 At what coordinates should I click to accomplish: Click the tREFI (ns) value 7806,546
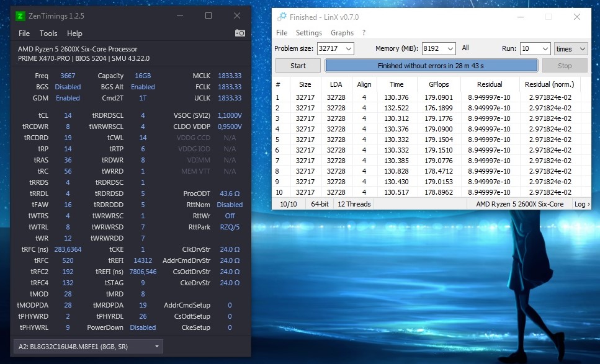click(x=143, y=272)
